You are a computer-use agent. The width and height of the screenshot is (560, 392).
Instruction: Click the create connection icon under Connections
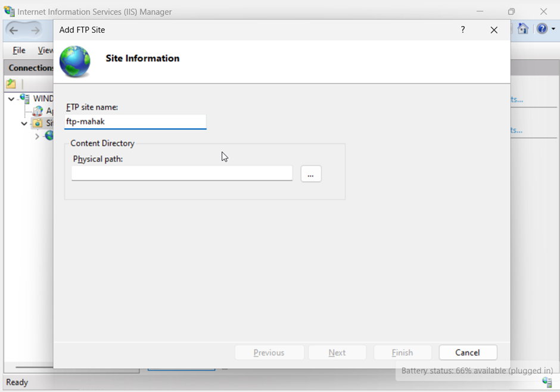[x=11, y=84]
